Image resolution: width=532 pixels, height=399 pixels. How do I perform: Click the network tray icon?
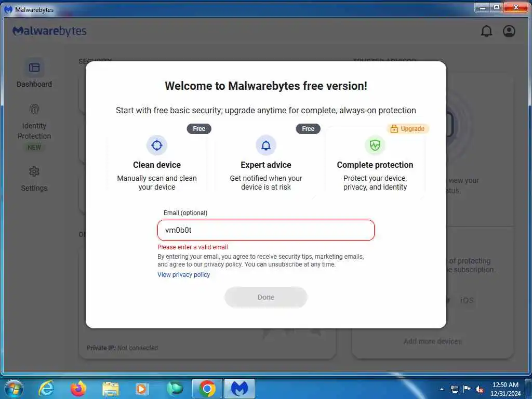pyautogui.click(x=454, y=389)
